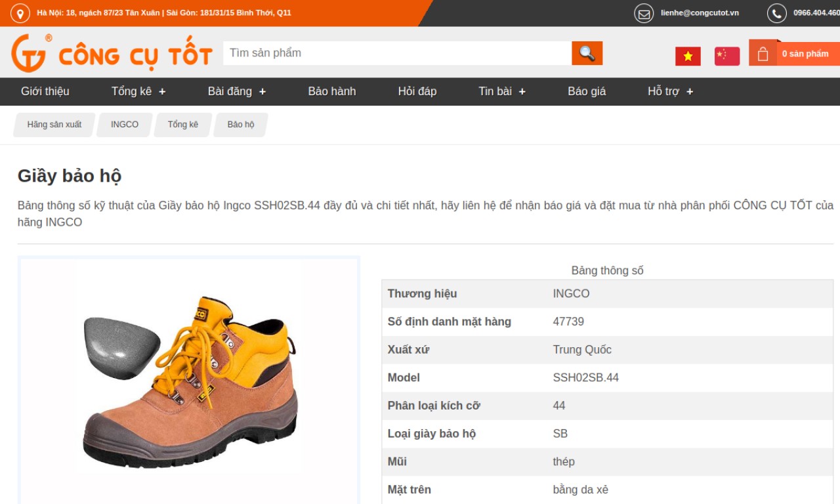The width and height of the screenshot is (840, 504).
Task: Go to Hãng sản xuất breadcrumb
Action: 54,125
